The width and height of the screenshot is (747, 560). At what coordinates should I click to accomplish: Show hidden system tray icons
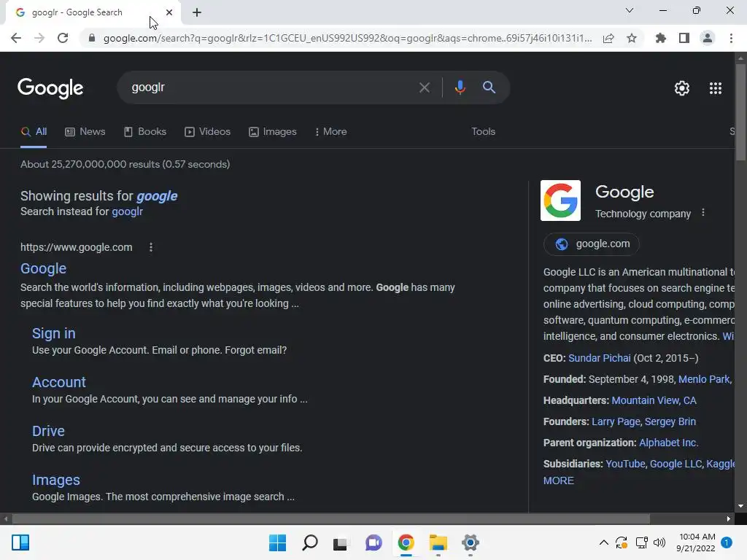603,542
